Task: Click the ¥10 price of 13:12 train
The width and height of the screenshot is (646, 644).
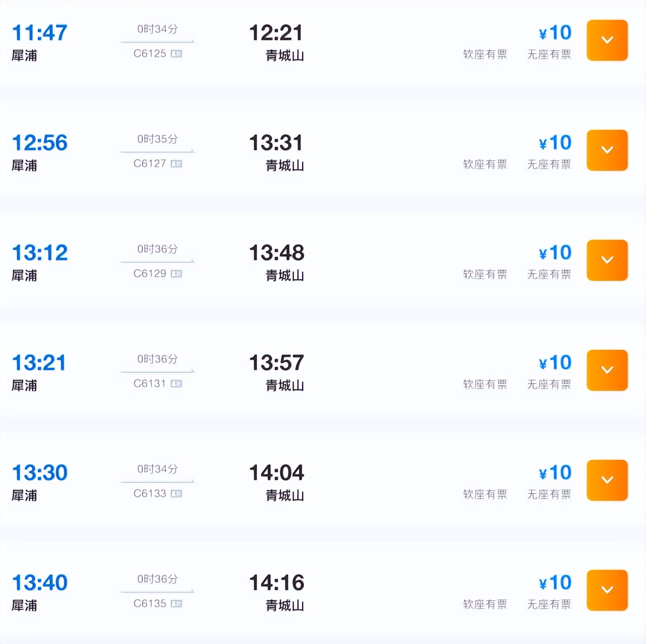Action: 555,253
